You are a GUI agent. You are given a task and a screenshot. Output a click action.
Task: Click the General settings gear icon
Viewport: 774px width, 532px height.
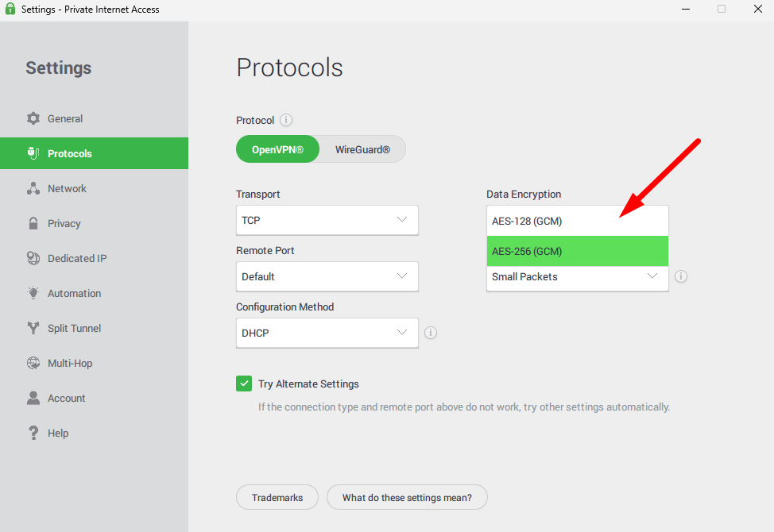33,118
